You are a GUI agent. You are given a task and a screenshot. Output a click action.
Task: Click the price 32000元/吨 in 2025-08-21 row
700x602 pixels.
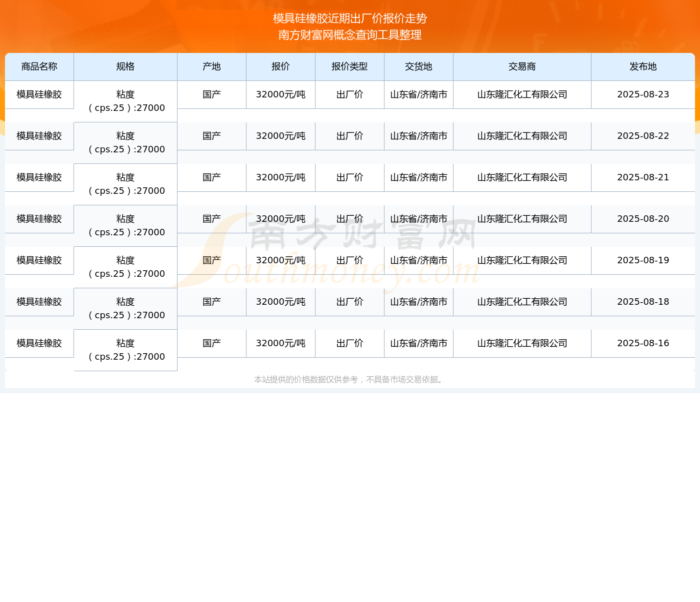tap(281, 177)
